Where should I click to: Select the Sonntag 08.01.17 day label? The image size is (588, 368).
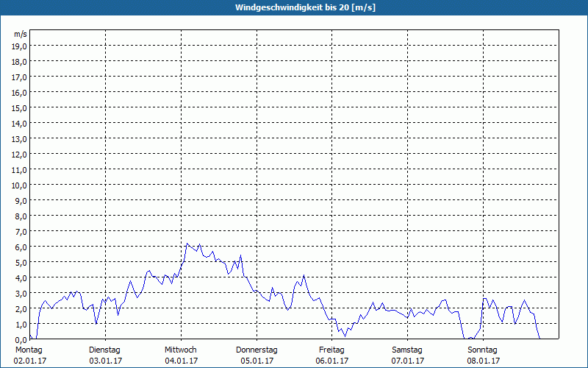point(483,355)
